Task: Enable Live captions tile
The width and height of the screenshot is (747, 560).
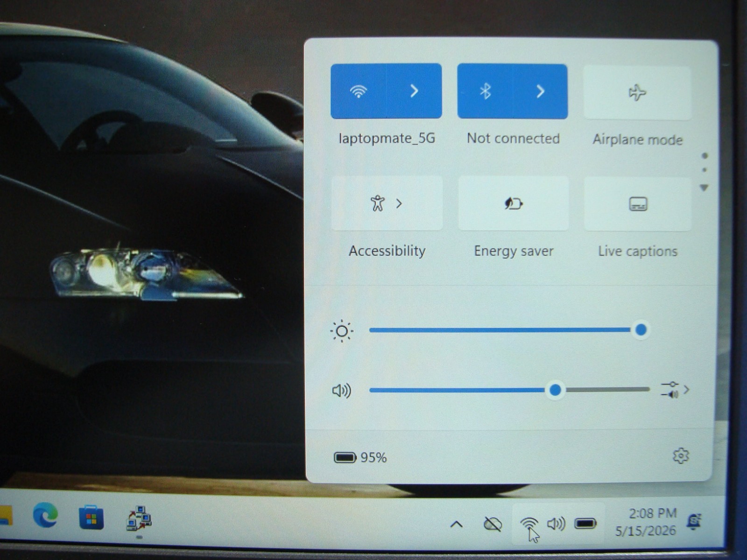Action: (x=638, y=204)
